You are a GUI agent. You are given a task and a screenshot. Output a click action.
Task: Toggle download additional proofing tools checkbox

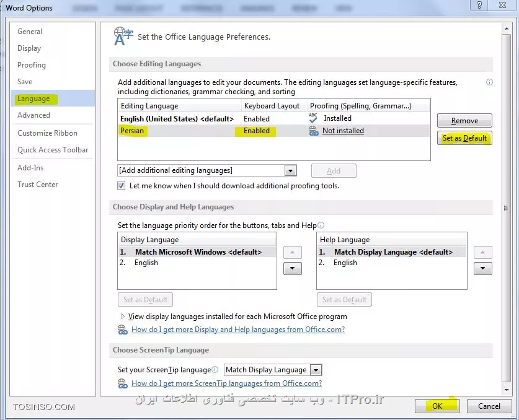[x=122, y=185]
